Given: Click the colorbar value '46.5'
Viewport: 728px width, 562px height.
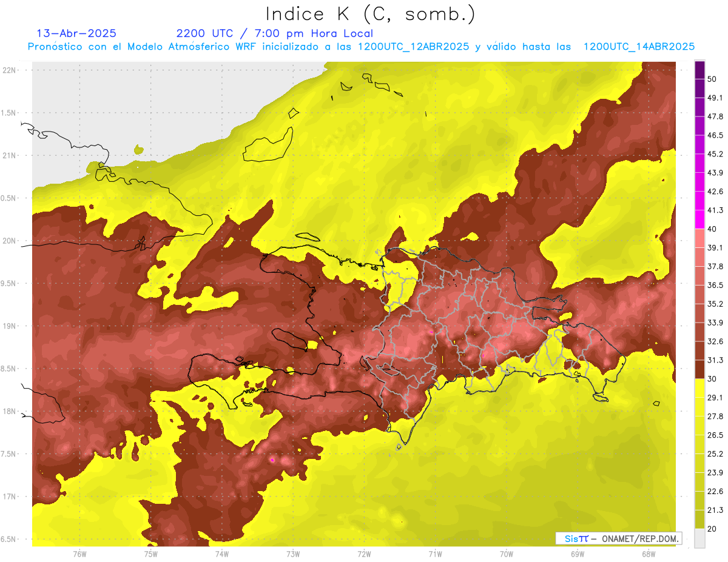Looking at the screenshot, I should click(715, 136).
